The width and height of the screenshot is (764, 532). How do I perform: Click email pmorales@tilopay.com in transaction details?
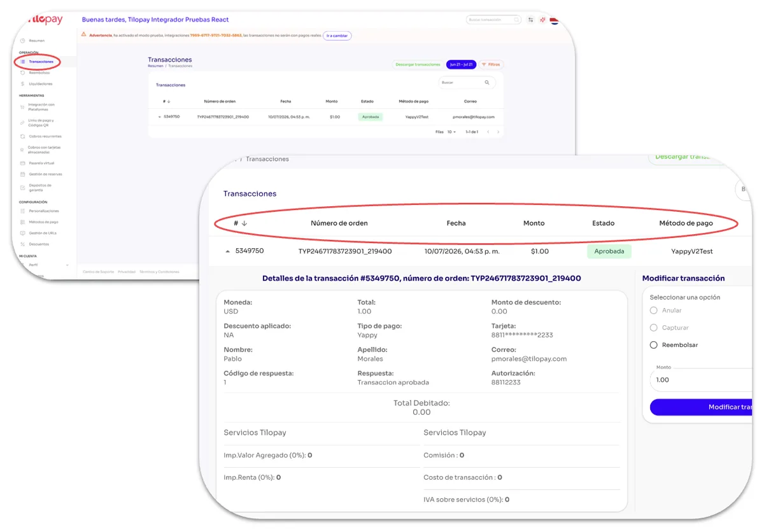pyautogui.click(x=529, y=359)
